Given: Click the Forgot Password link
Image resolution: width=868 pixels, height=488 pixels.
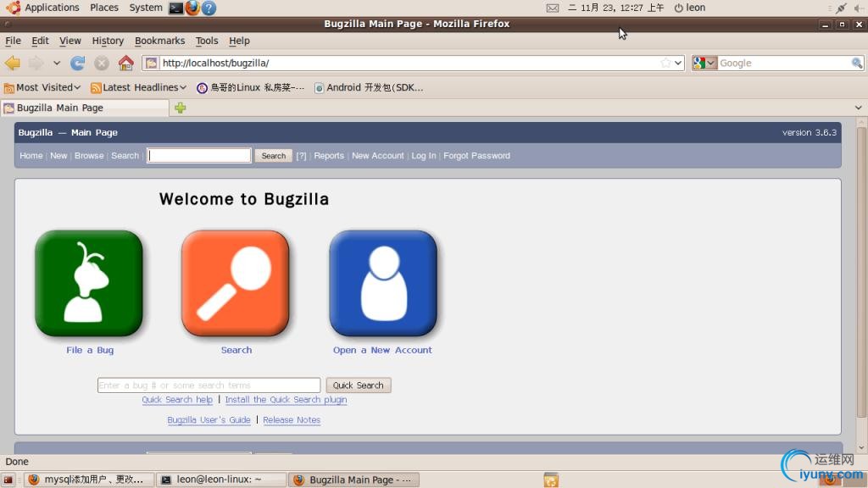Looking at the screenshot, I should click(x=476, y=156).
